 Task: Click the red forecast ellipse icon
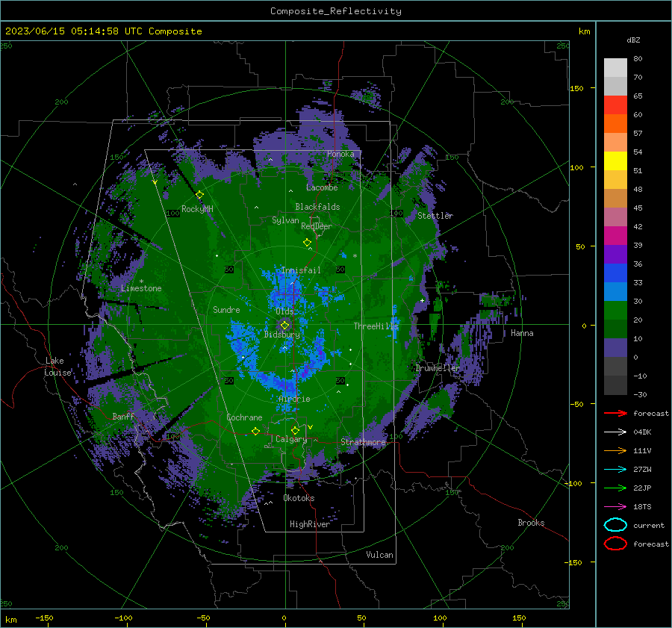(615, 544)
